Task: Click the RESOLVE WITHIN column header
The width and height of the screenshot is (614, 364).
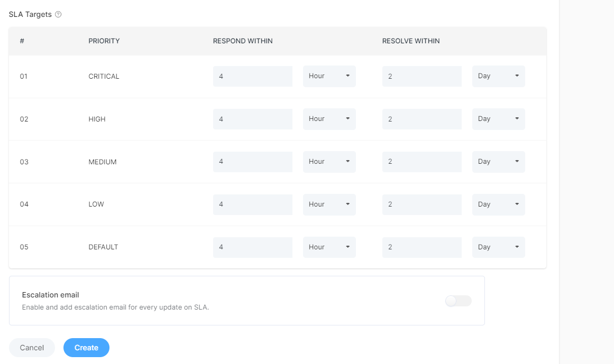Action: click(x=411, y=41)
